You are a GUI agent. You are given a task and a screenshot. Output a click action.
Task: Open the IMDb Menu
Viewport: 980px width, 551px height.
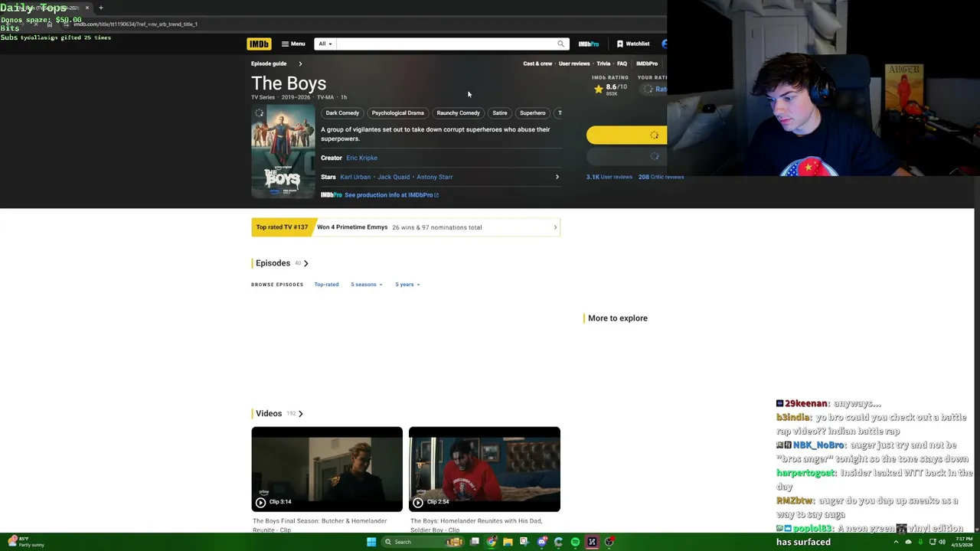coord(293,44)
